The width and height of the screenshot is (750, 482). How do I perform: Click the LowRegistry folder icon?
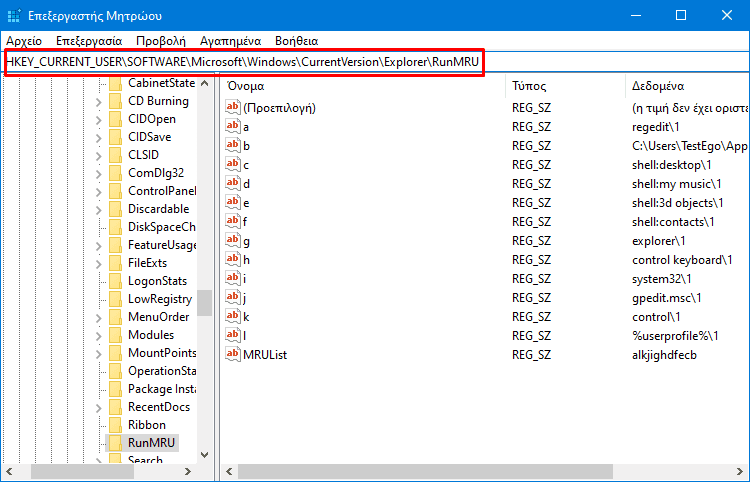click(115, 299)
